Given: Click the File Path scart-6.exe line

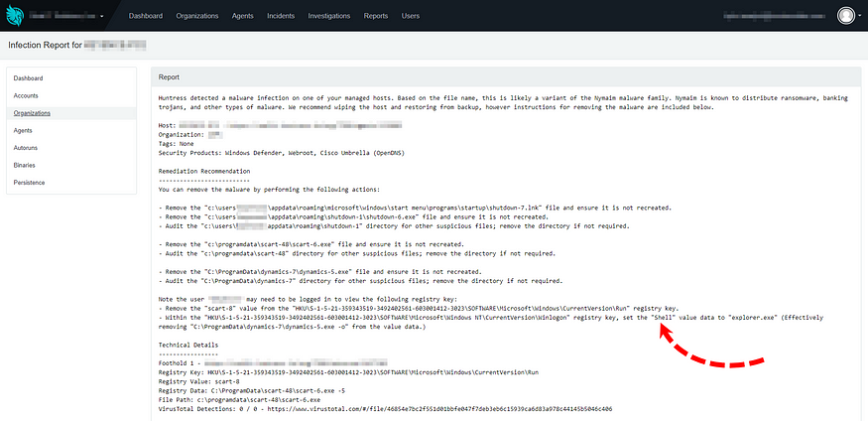Looking at the screenshot, I should coord(239,399).
